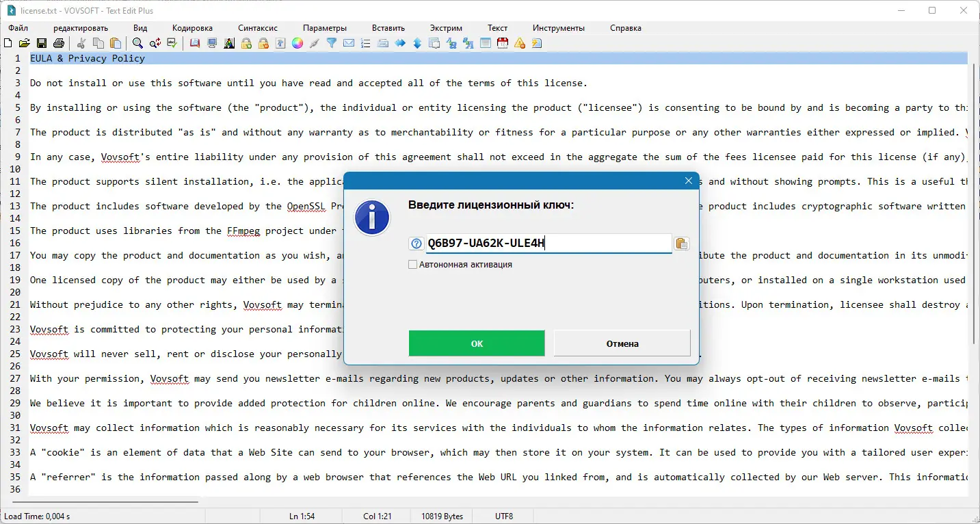The height and width of the screenshot is (524, 980).
Task: Open Find and Replace icon
Action: (x=155, y=43)
